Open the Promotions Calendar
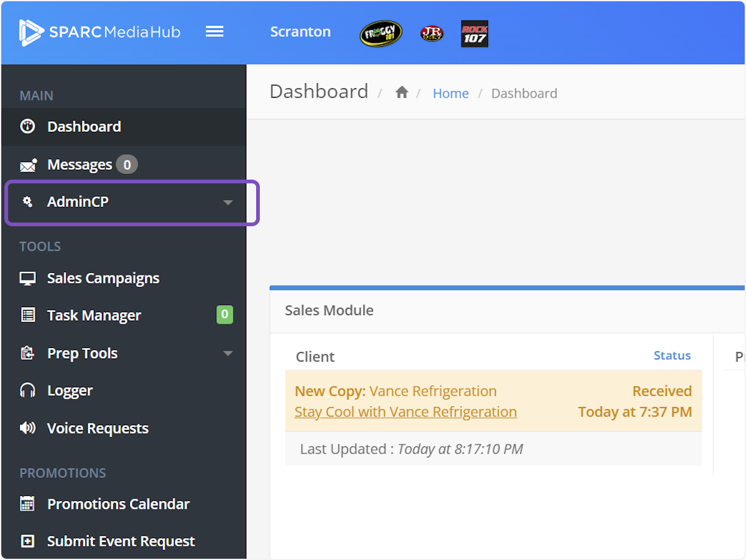The width and height of the screenshot is (746, 560). (118, 504)
